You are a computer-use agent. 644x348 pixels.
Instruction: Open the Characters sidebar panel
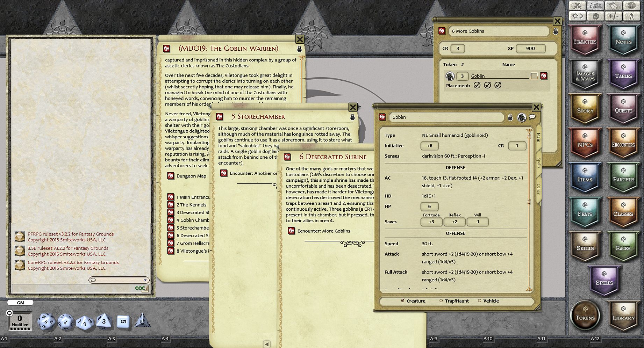[x=585, y=41]
